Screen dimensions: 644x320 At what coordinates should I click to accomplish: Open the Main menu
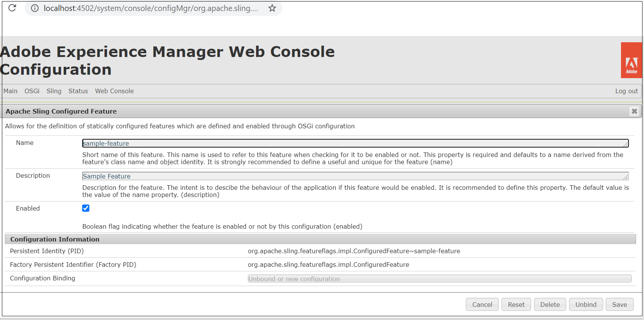click(11, 91)
